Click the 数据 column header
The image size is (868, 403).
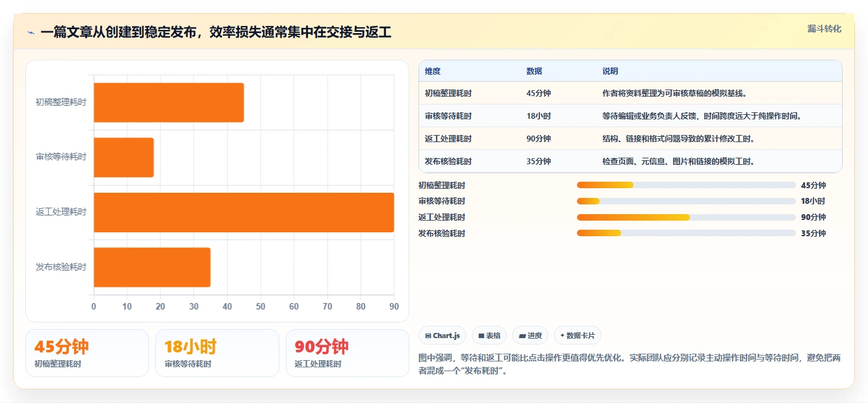click(534, 71)
